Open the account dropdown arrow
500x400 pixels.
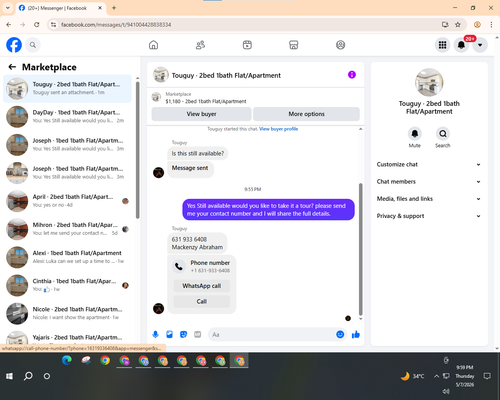[480, 45]
